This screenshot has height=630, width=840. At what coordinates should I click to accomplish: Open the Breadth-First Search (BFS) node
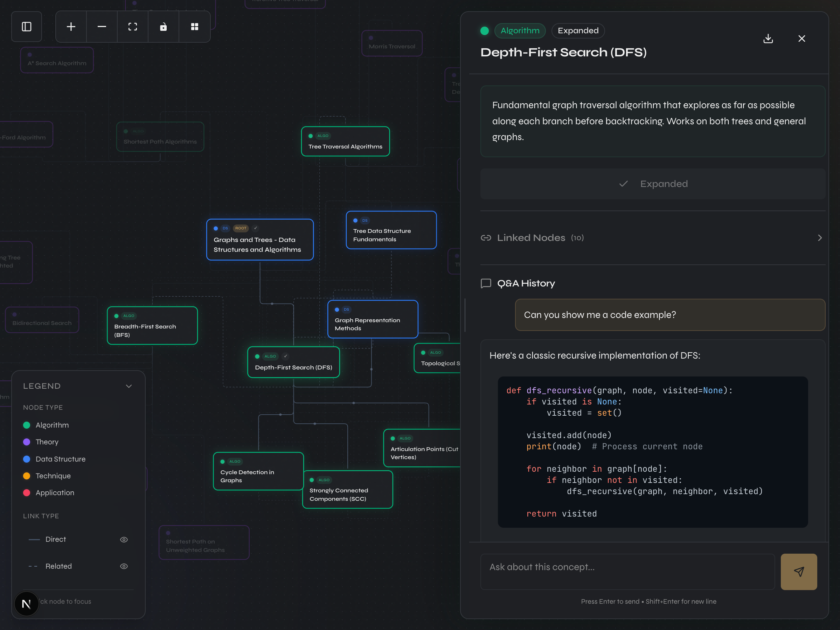coord(152,326)
